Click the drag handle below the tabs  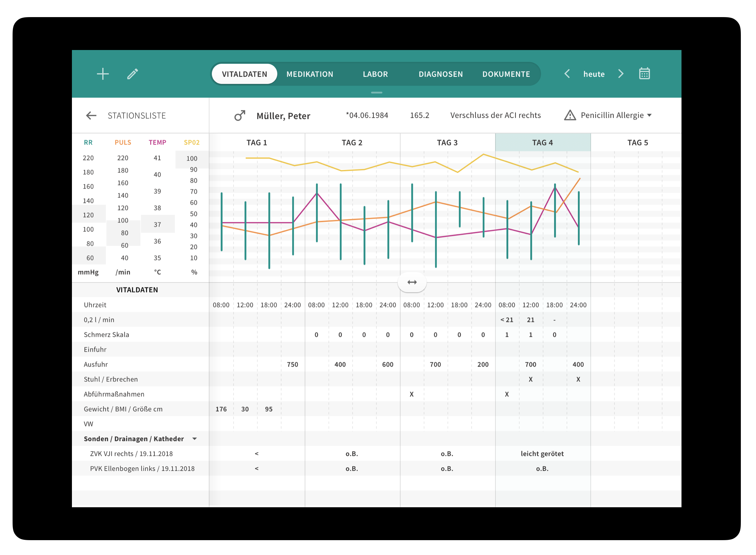[376, 92]
